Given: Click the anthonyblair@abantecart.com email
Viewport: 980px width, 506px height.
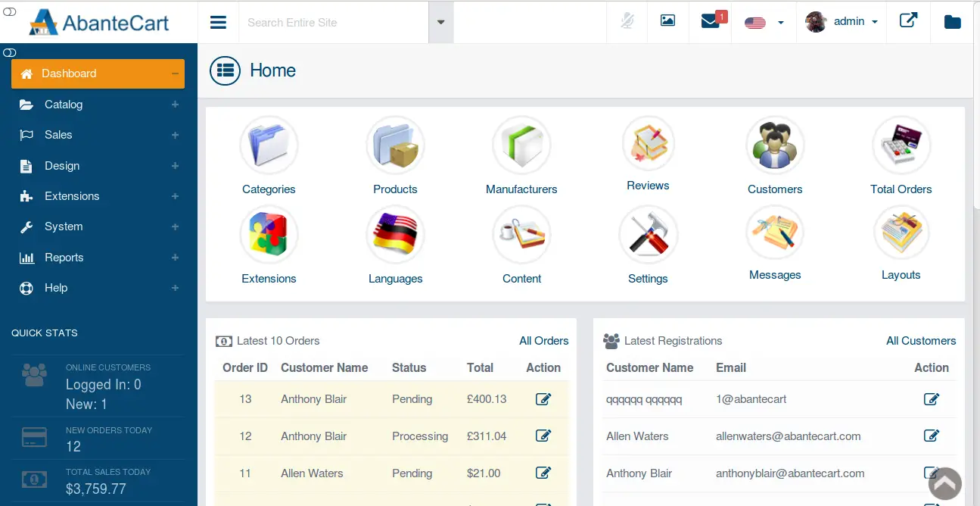Looking at the screenshot, I should [790, 473].
